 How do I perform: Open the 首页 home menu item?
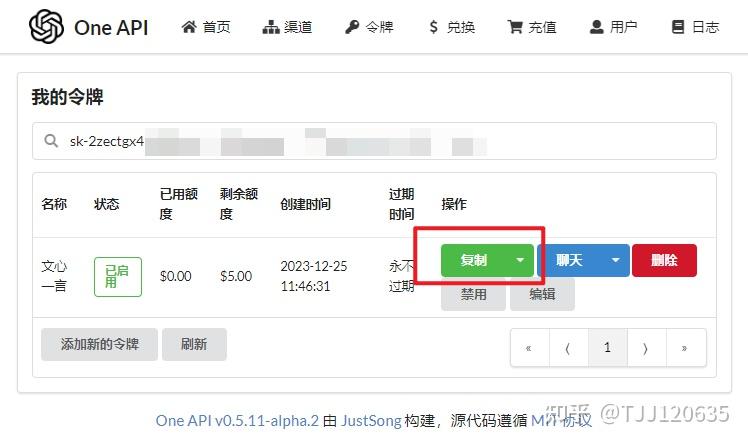(206, 27)
